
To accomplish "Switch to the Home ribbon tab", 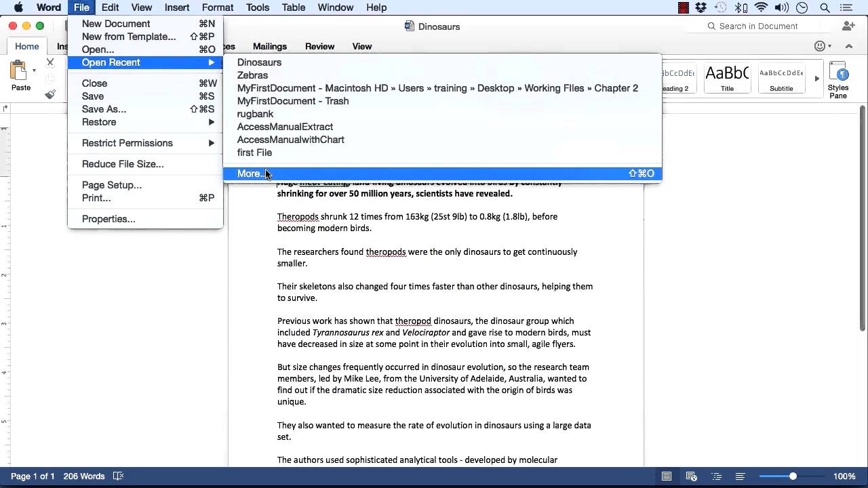I will (x=27, y=46).
